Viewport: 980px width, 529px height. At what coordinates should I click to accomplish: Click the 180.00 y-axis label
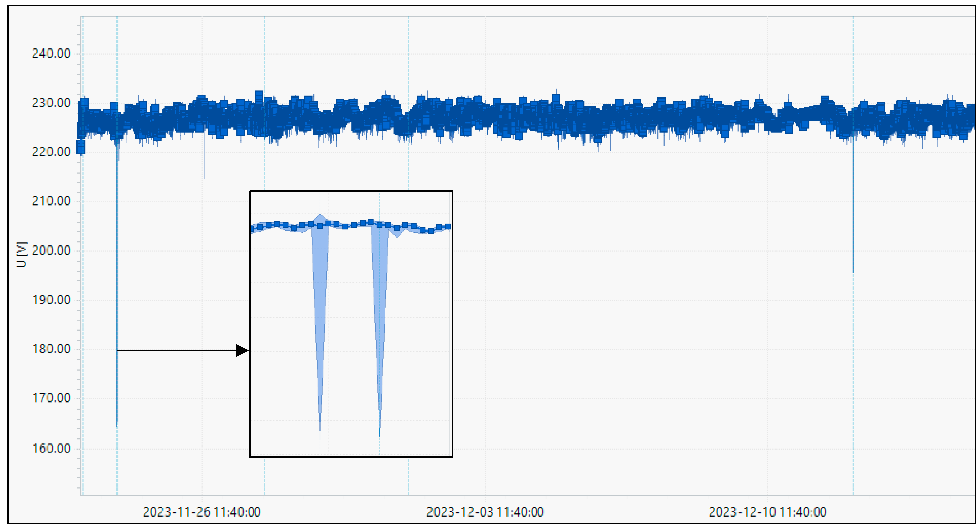pyautogui.click(x=51, y=349)
